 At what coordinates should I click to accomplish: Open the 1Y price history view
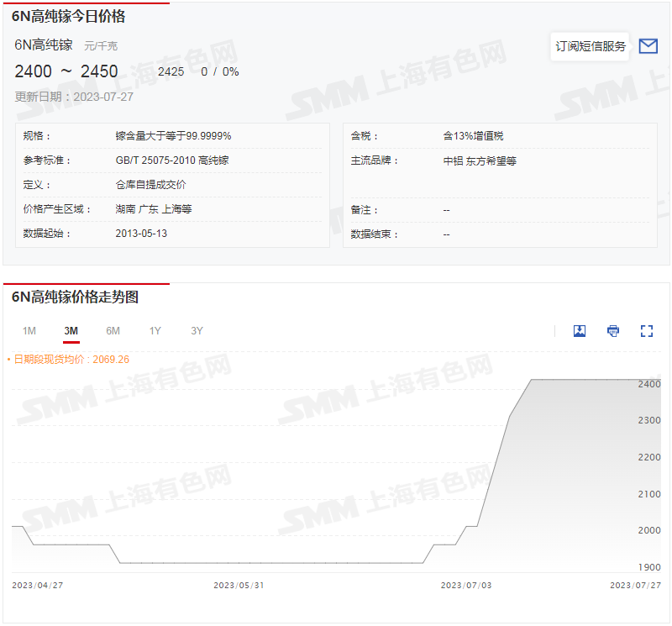tap(155, 331)
